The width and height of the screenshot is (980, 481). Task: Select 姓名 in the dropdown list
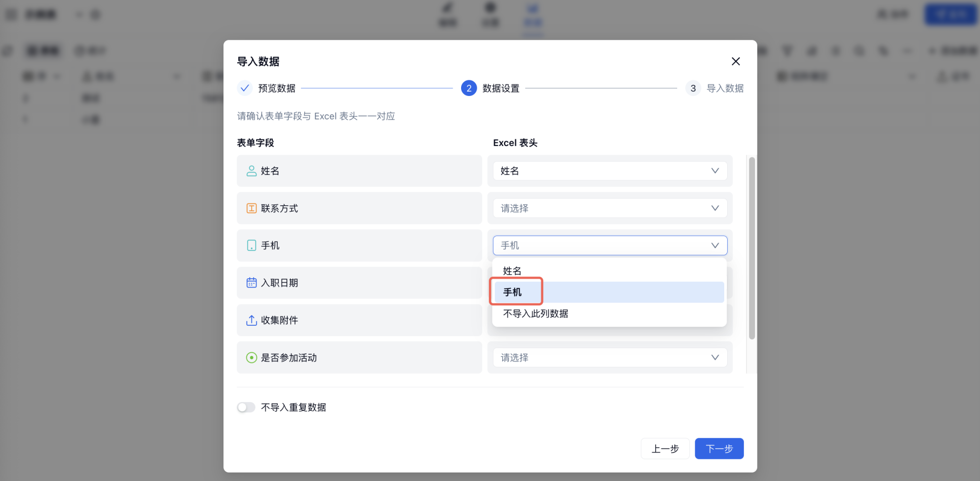(x=609, y=271)
